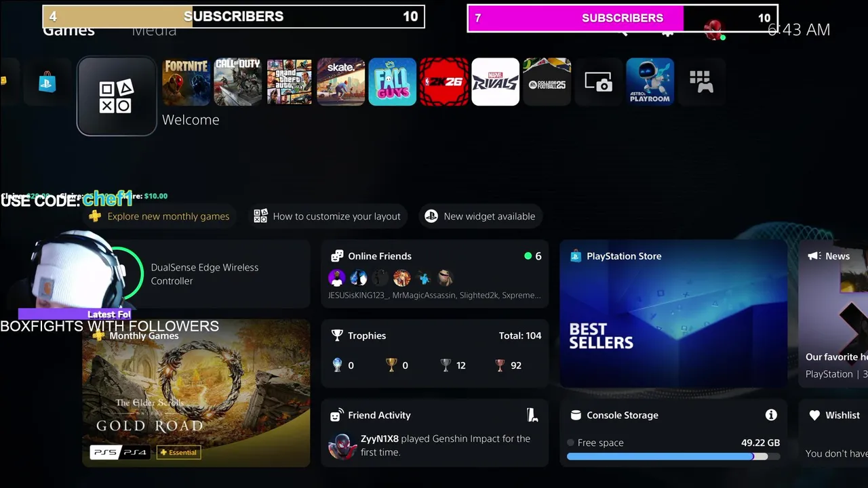Open How to customize your layout
The image size is (868, 488).
tap(327, 216)
